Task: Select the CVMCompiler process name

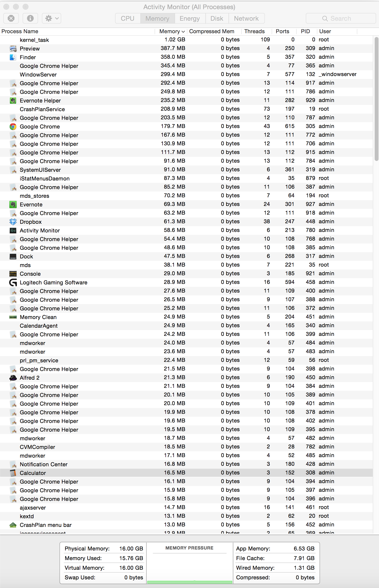Action: (x=37, y=447)
